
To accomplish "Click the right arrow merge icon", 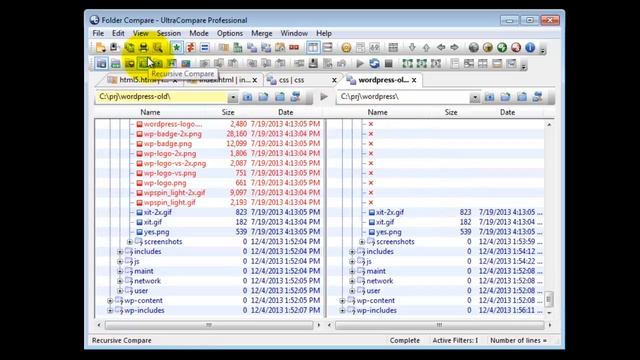I will 455,47.
